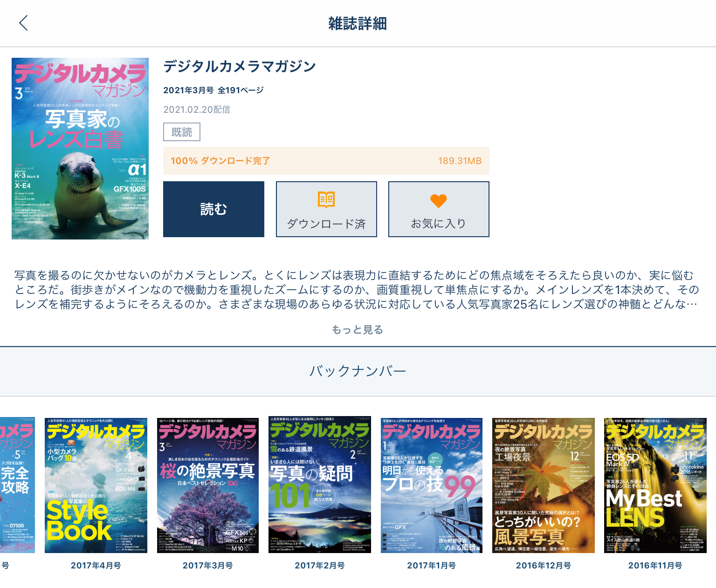Click the バックナンバー section header

358,371
